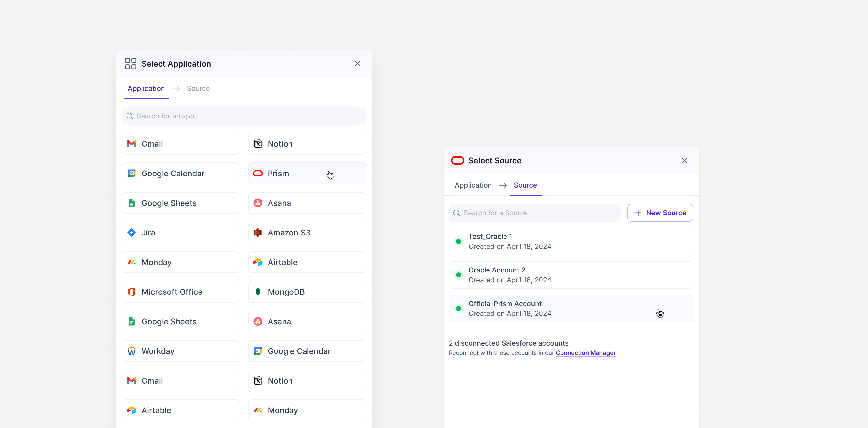
Task: Click the magnifier icon in Source search
Action: click(x=457, y=213)
